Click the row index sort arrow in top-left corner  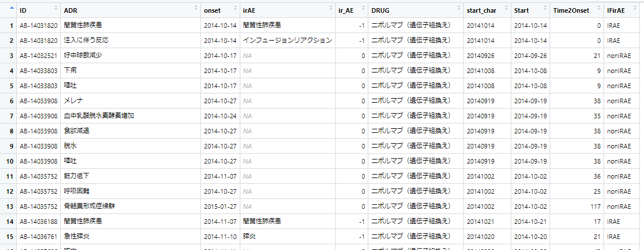pyautogui.click(x=12, y=8)
